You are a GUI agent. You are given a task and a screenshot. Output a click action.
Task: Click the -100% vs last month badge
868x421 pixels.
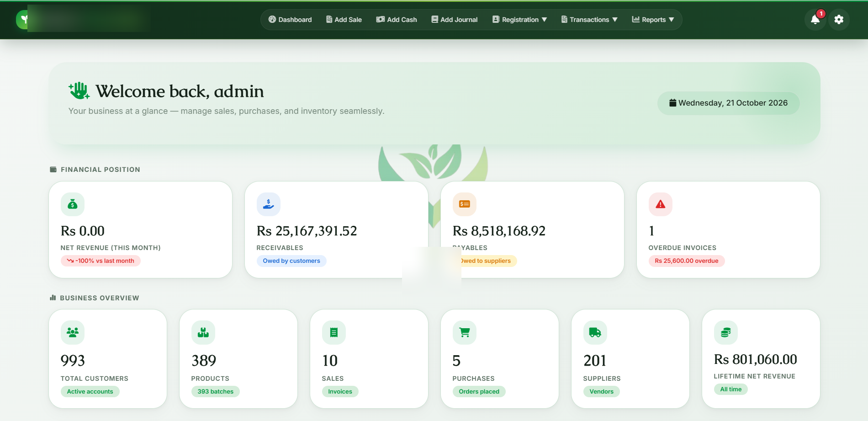[x=101, y=261]
